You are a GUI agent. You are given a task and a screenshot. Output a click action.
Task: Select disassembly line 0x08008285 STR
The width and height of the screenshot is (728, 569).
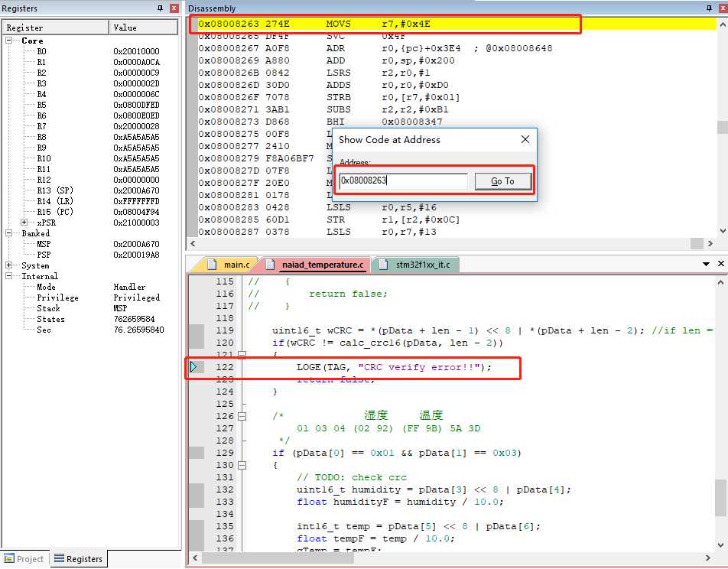(457, 219)
